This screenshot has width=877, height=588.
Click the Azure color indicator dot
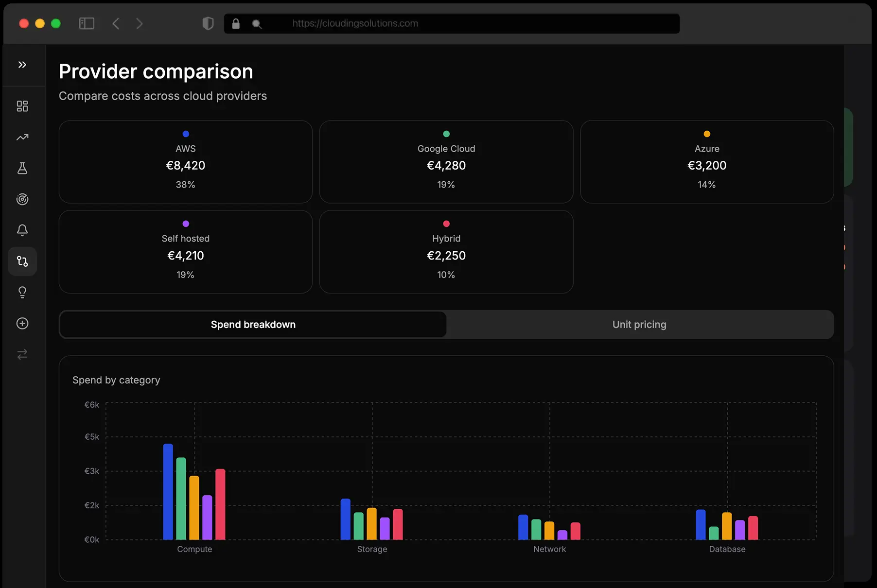click(707, 134)
